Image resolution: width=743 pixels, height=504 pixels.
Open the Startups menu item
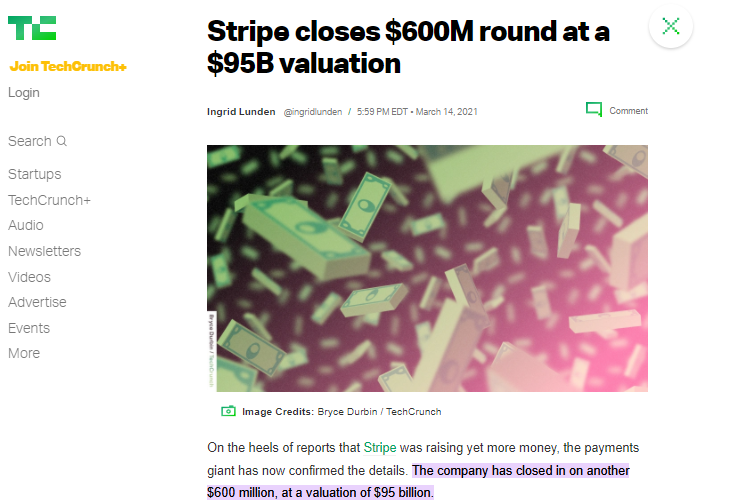click(34, 174)
